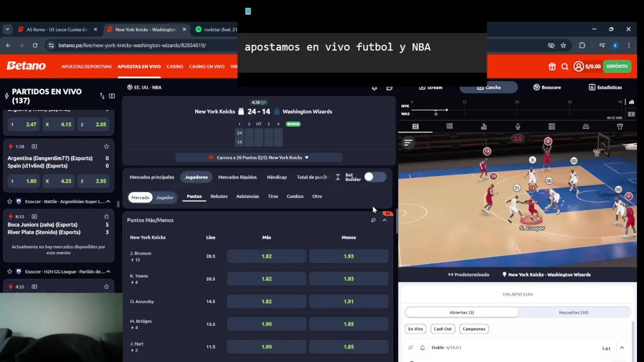Viewport: 644px width, 362px height.
Task: Click the browser address bar URL
Action: click(132, 45)
